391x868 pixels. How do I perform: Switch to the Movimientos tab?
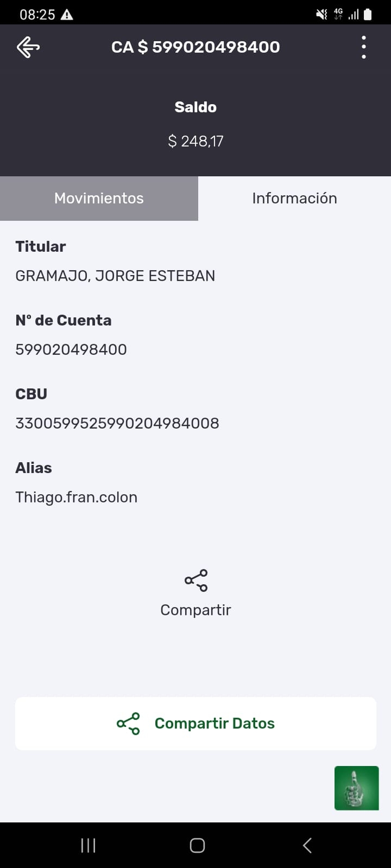[99, 198]
